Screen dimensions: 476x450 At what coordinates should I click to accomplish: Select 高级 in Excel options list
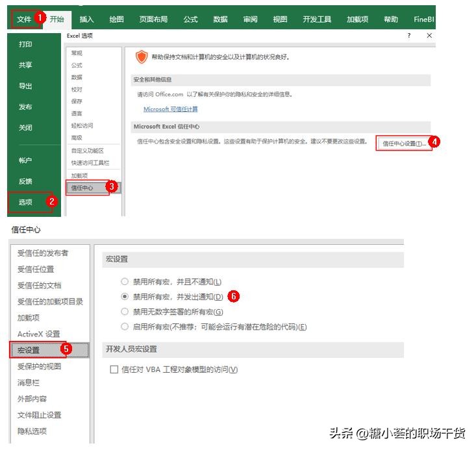tap(77, 138)
